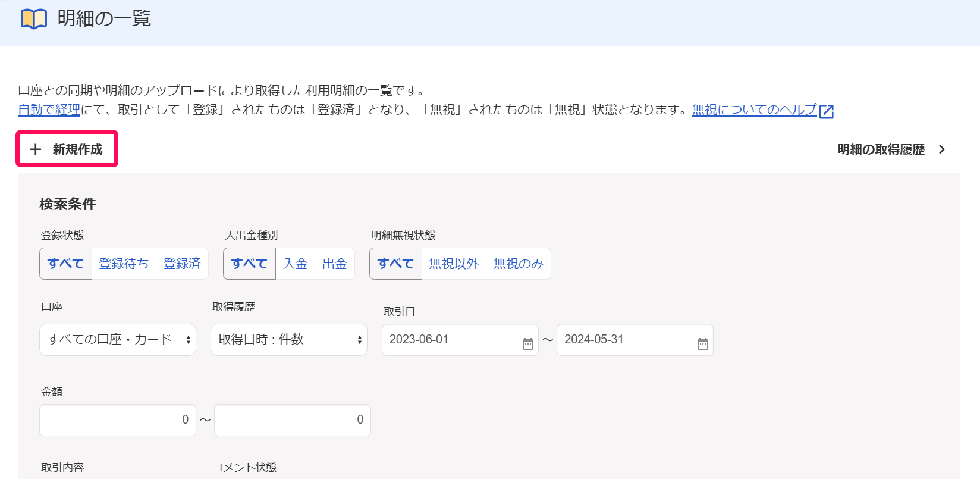Click the plus icon in 新規作成
This screenshot has height=479, width=980.
point(36,149)
